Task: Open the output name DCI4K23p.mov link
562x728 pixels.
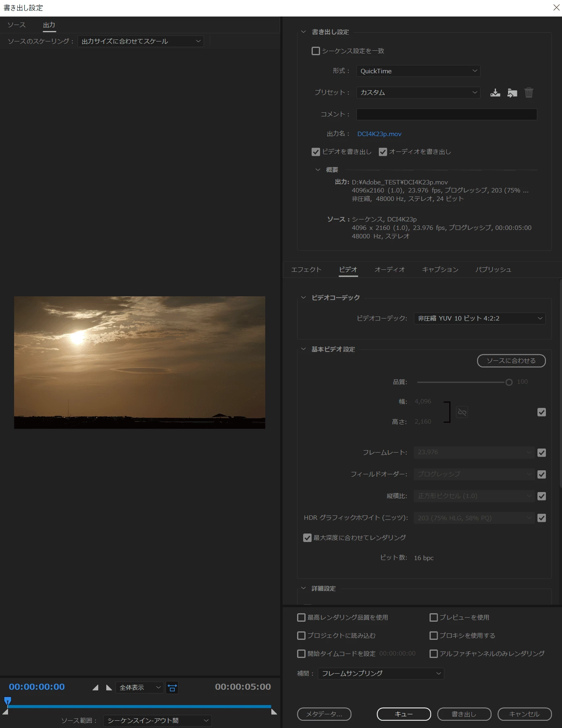Action: click(x=379, y=134)
